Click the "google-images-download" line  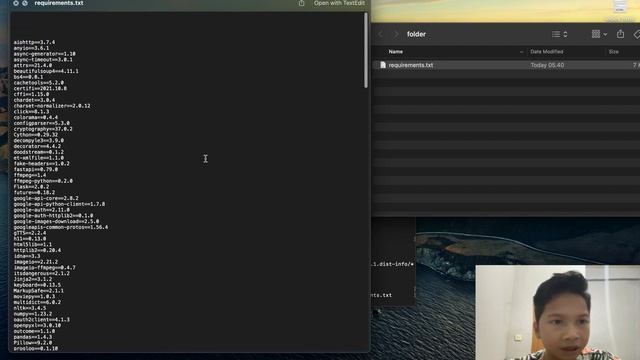pyautogui.click(x=56, y=221)
